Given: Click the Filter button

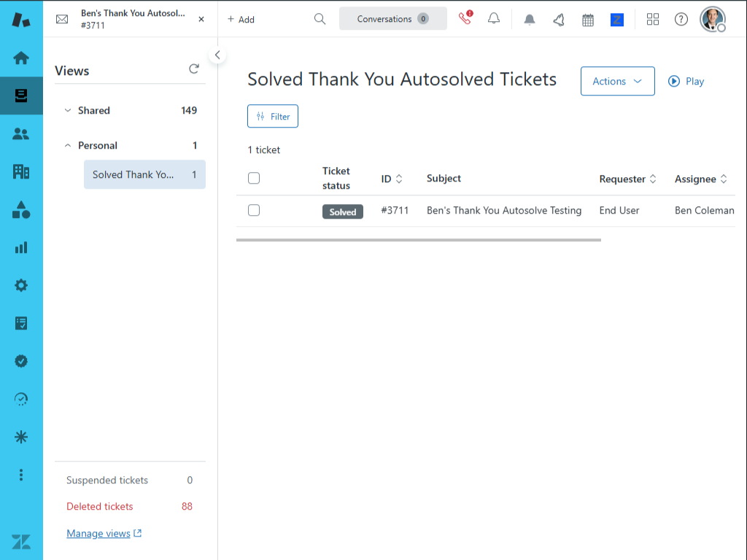Looking at the screenshot, I should click(x=273, y=116).
